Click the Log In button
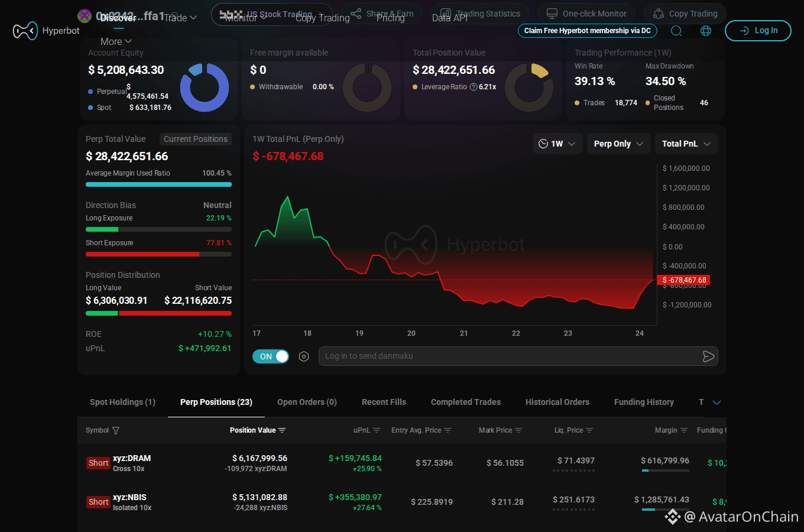The image size is (804, 532). coord(758,31)
